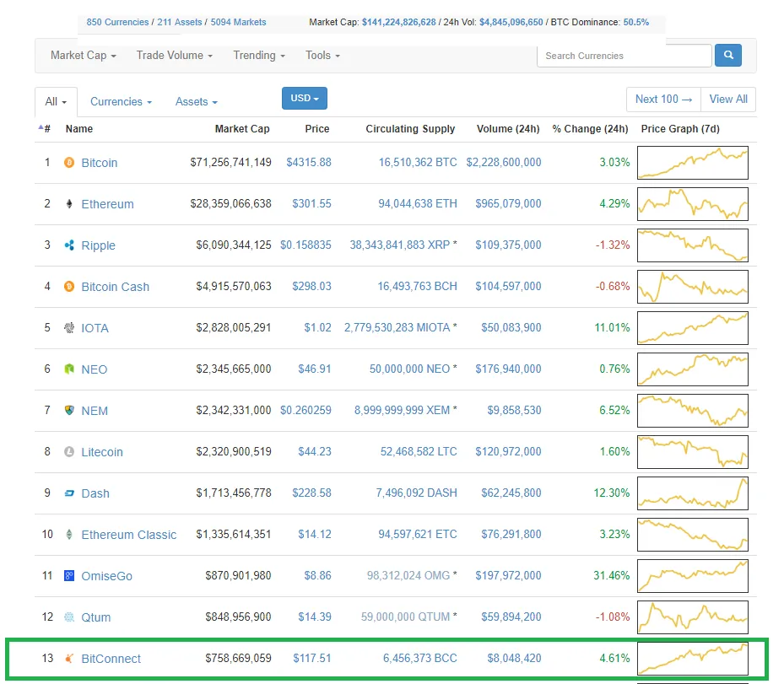This screenshot has width=784, height=684.
Task: Click the BTC Dominance 50.5% link
Action: coord(635,22)
